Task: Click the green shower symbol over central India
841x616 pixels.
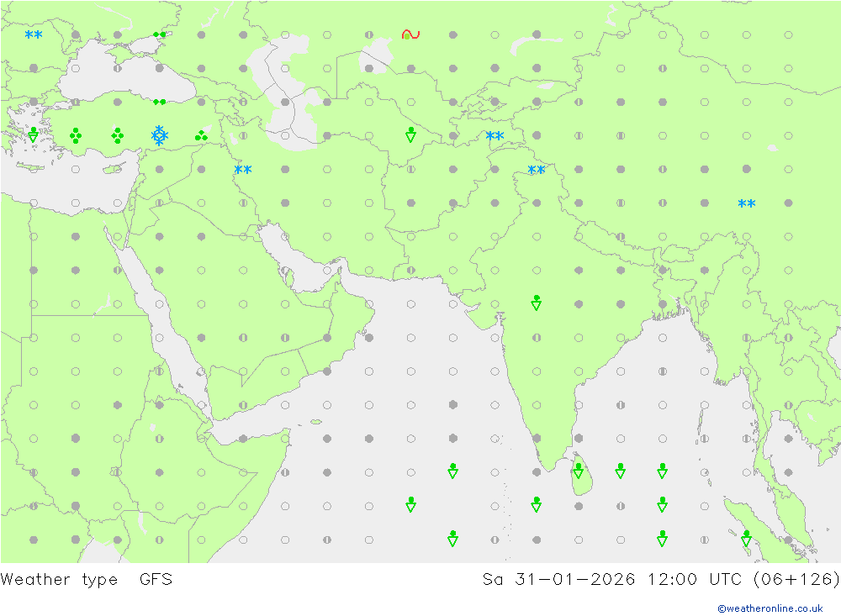Action: [x=537, y=303]
